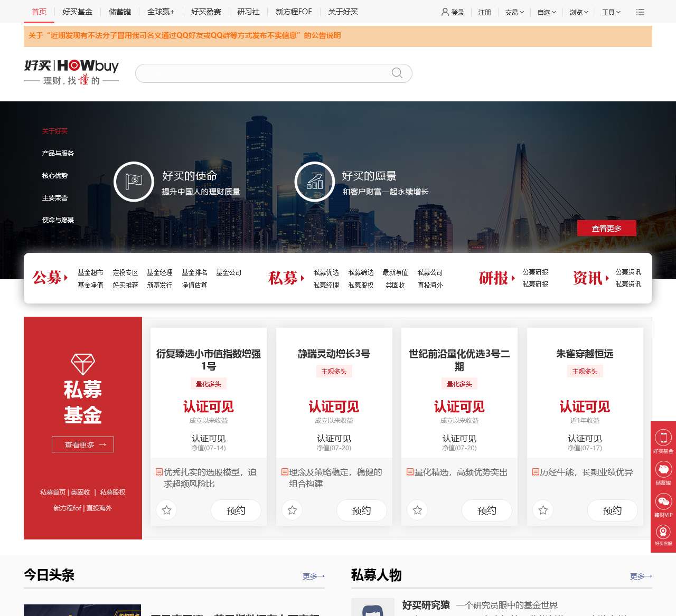This screenshot has height=616, width=676.
Task: Expand the 交易 dropdown
Action: point(514,12)
